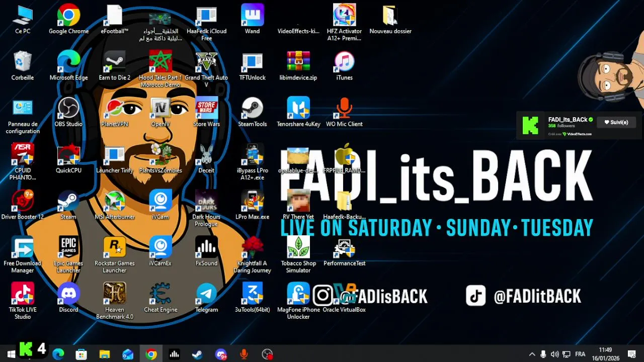Launch Grand Theft Auto V shortcut
The height and width of the screenshot is (362, 644).
206,70
